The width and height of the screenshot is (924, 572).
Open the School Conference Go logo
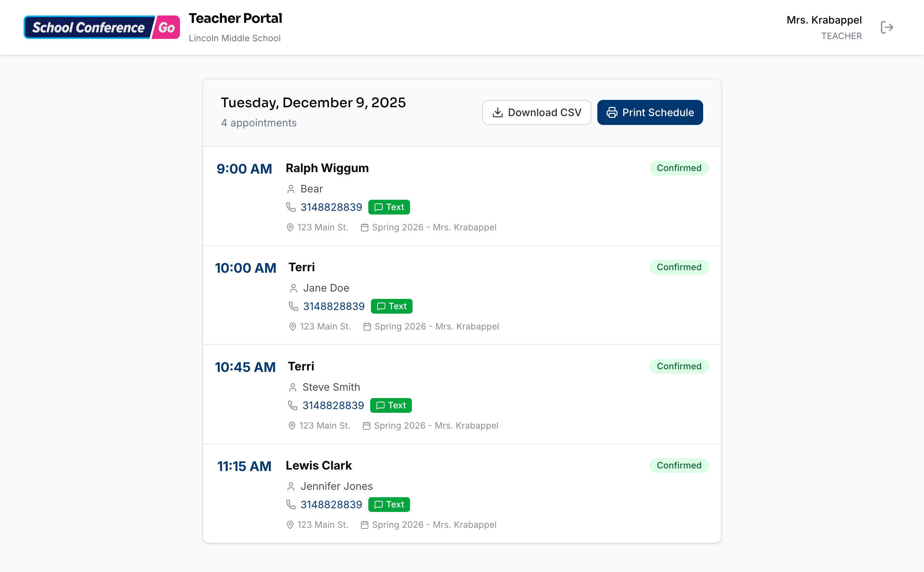coord(101,27)
